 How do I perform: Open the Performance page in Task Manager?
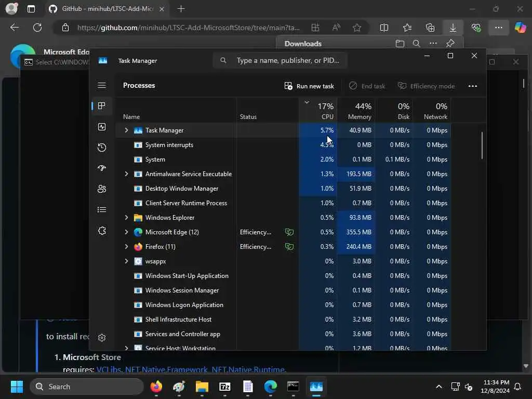pyautogui.click(x=102, y=127)
